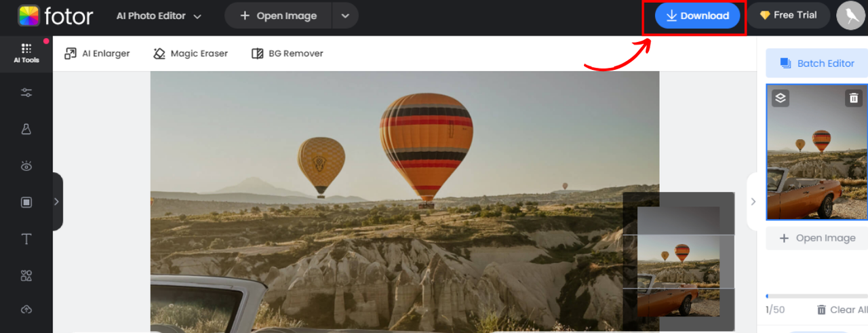The width and height of the screenshot is (868, 333).
Task: Open the Beauty eye sidebar tool
Action: [26, 165]
